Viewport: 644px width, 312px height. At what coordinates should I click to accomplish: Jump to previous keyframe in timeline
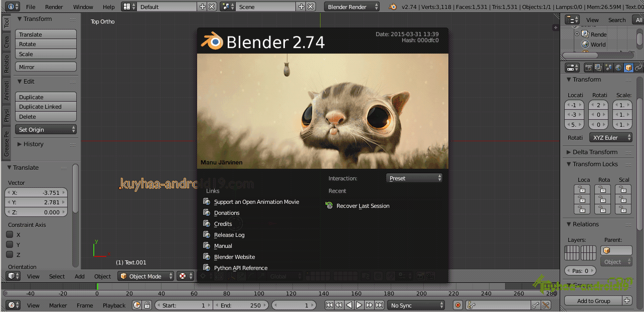pyautogui.click(x=339, y=305)
